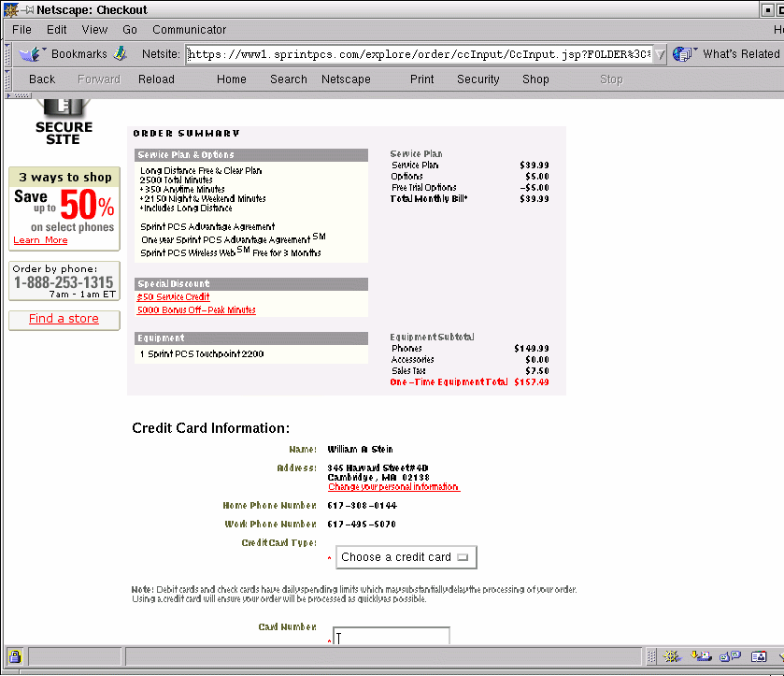The width and height of the screenshot is (784, 676).
Task: Expand the collapsed personal toolbar tab
Action: coord(19,95)
